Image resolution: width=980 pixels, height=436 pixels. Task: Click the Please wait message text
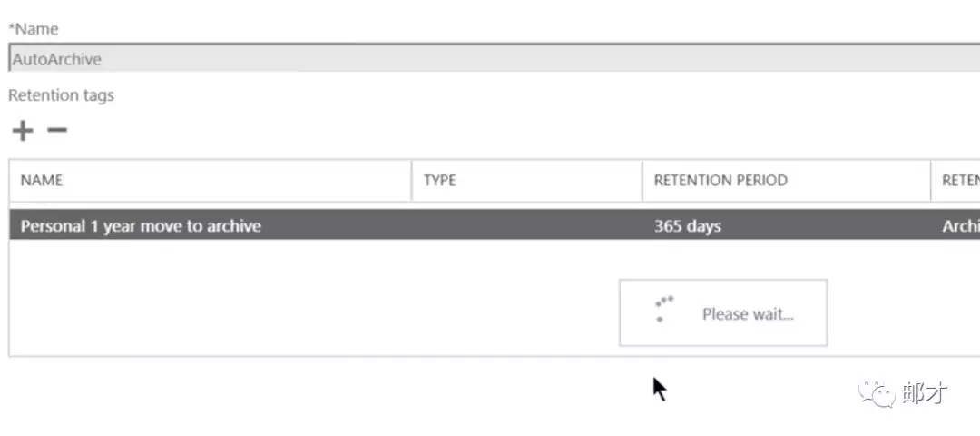[x=748, y=314]
